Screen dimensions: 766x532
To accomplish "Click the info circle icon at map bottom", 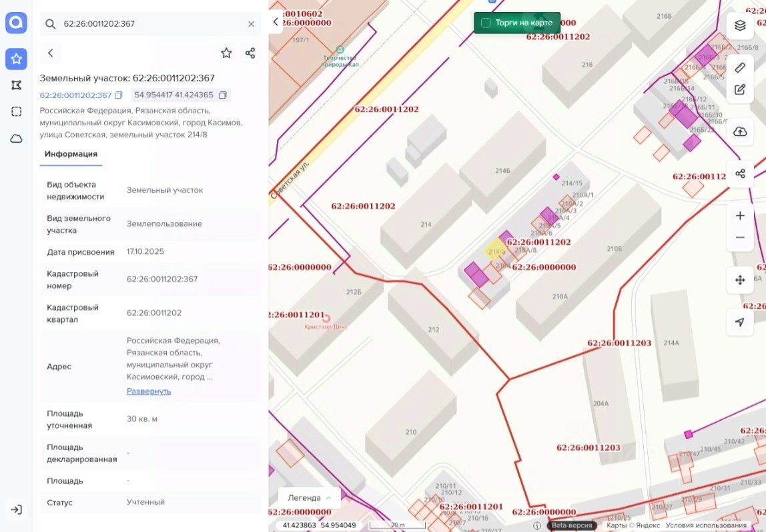I will [537, 525].
